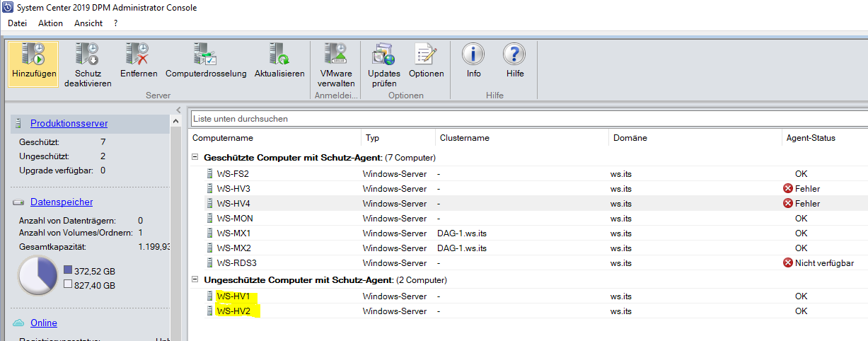Click the left pane scrollbar up arrow
The height and width of the screenshot is (341, 868).
pyautogui.click(x=176, y=122)
